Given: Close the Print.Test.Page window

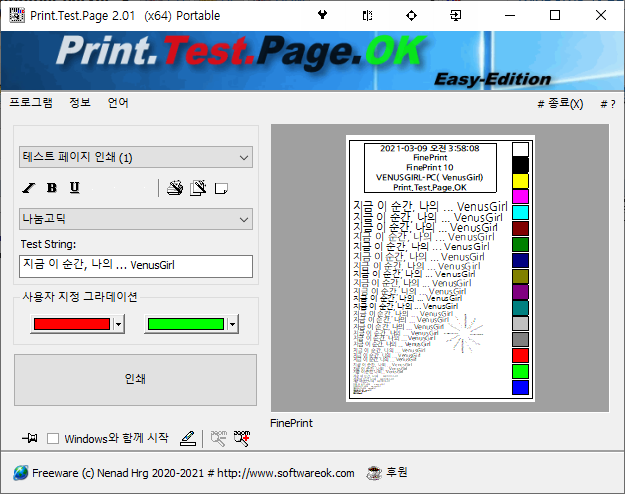Looking at the screenshot, I should [x=601, y=16].
